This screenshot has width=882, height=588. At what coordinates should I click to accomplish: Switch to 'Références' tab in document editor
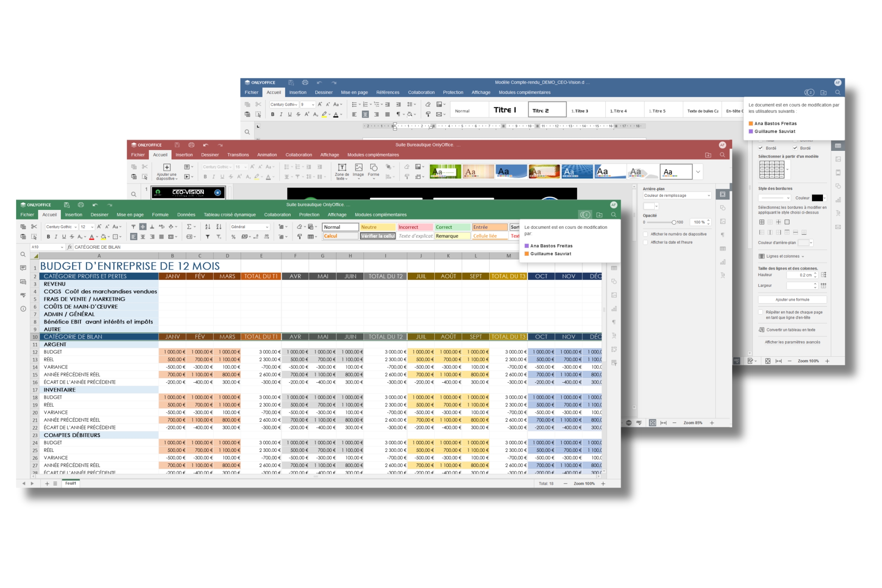(x=388, y=92)
